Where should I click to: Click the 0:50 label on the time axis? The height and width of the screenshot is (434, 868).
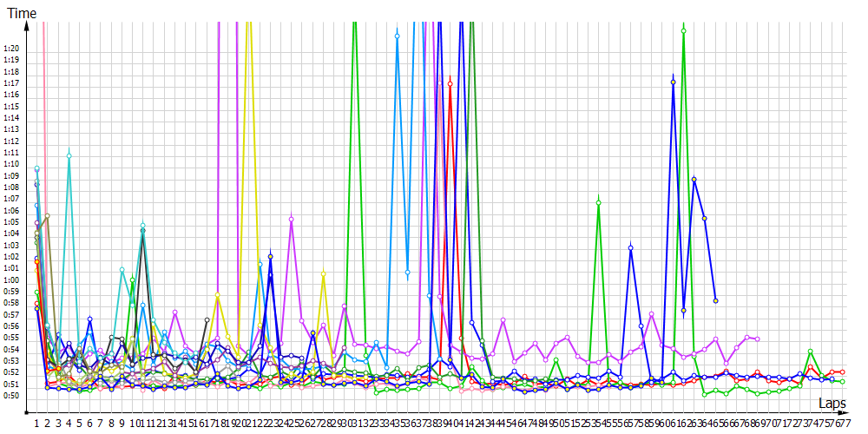(x=12, y=395)
